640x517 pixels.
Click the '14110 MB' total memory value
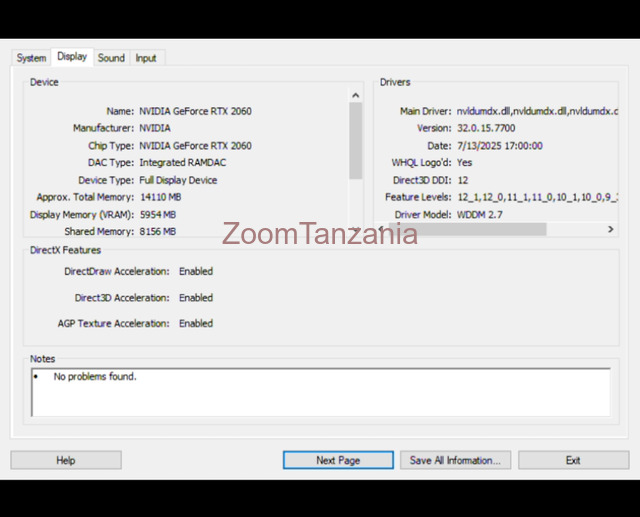coord(161,197)
